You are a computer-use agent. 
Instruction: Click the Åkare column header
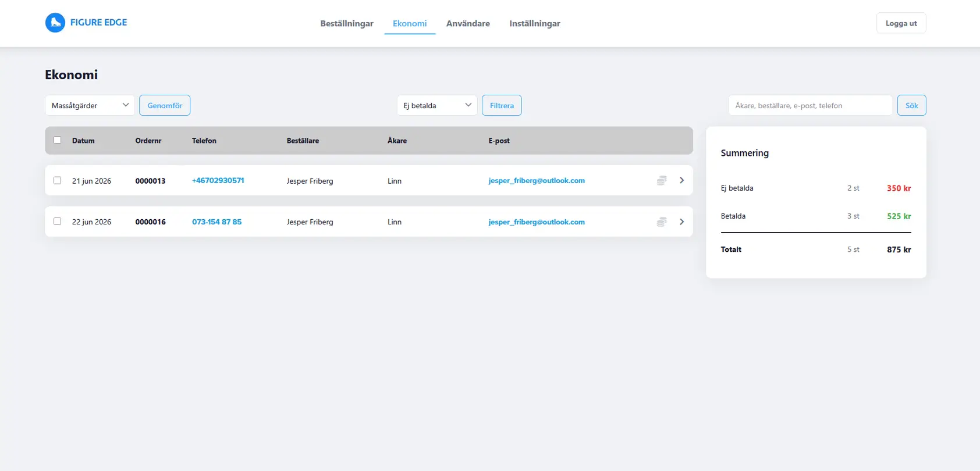(x=397, y=141)
